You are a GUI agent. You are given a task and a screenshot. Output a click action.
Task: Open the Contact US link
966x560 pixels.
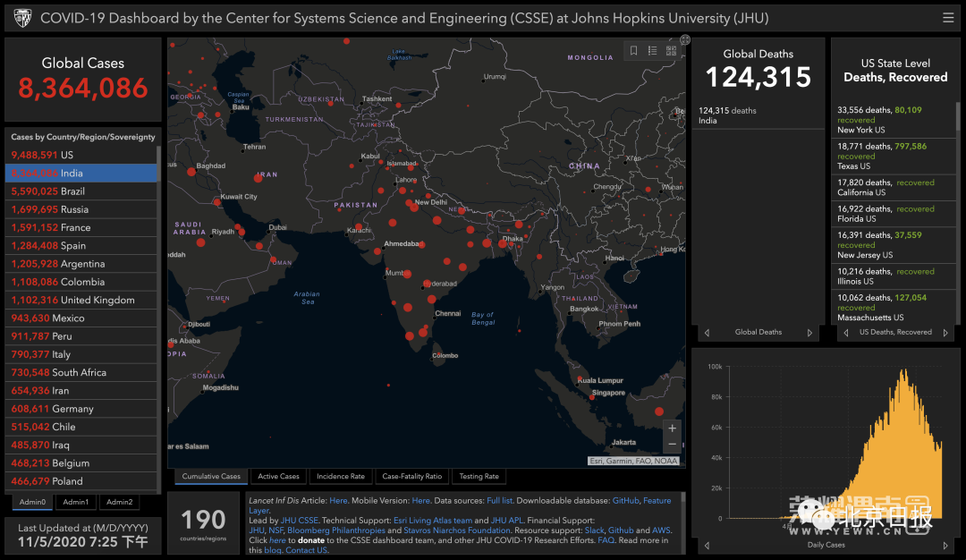pyautogui.click(x=306, y=550)
